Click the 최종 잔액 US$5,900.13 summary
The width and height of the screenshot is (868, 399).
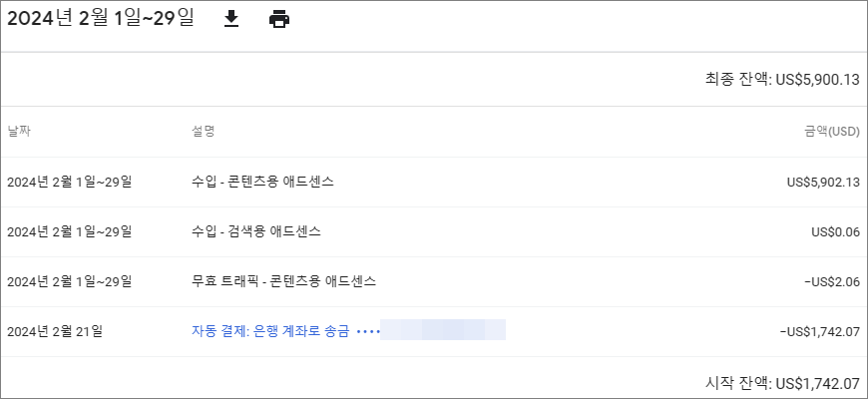coord(782,80)
